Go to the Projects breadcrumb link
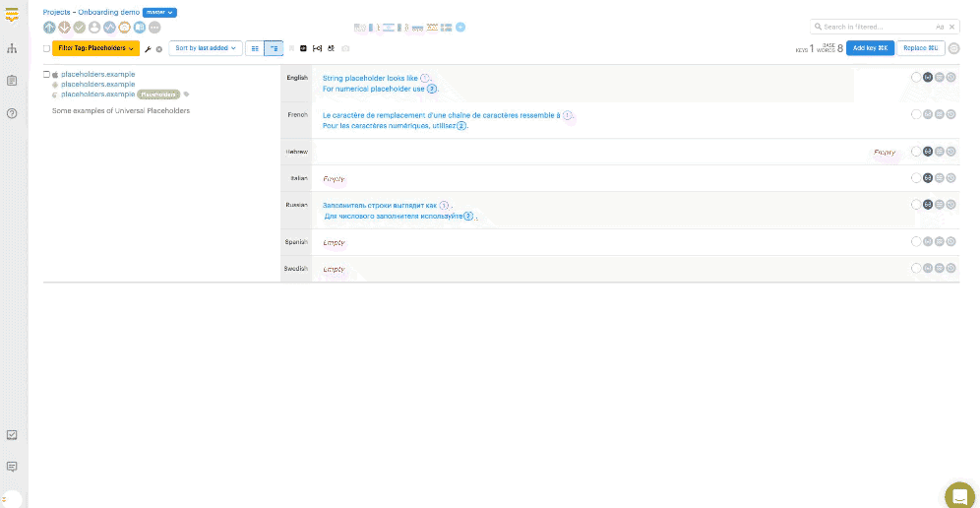980x508 pixels. pyautogui.click(x=57, y=13)
